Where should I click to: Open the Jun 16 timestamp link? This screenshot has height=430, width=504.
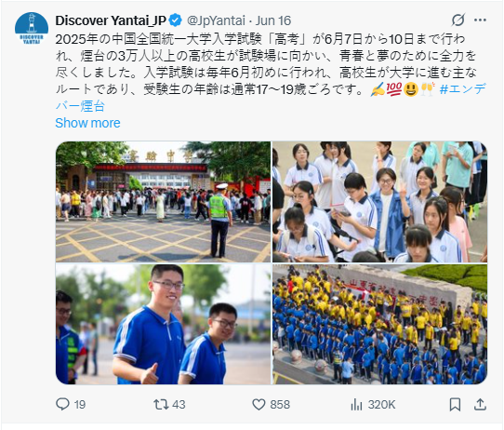pos(273,20)
